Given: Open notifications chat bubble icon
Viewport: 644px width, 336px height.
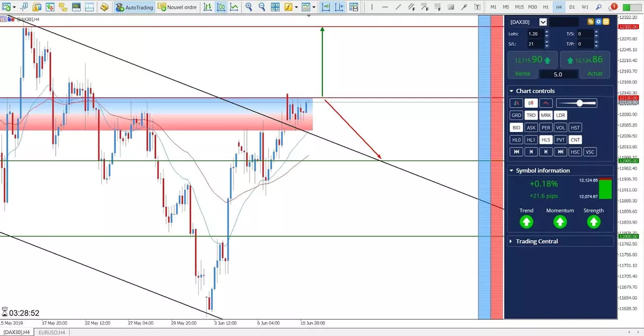Looking at the screenshot, I should 612,7.
